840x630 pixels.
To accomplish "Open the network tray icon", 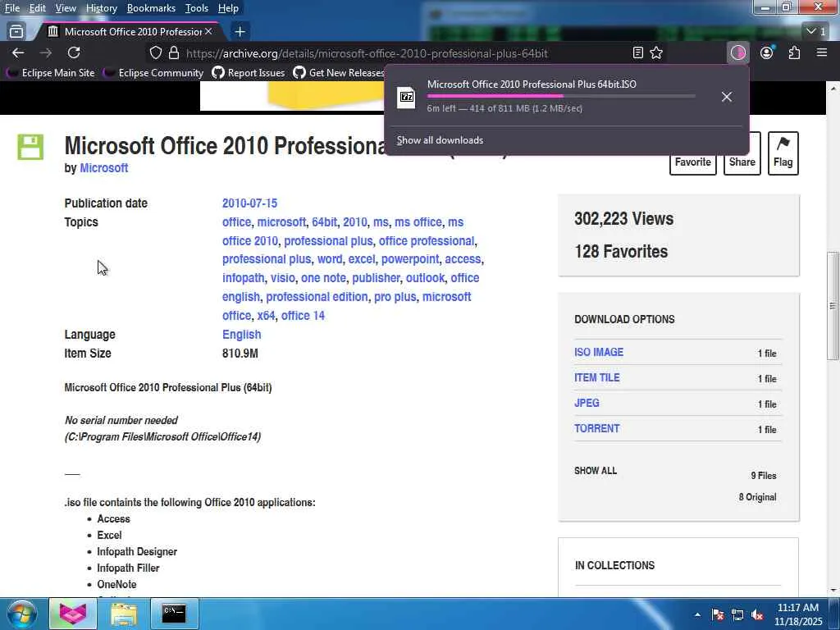I will tap(737, 614).
